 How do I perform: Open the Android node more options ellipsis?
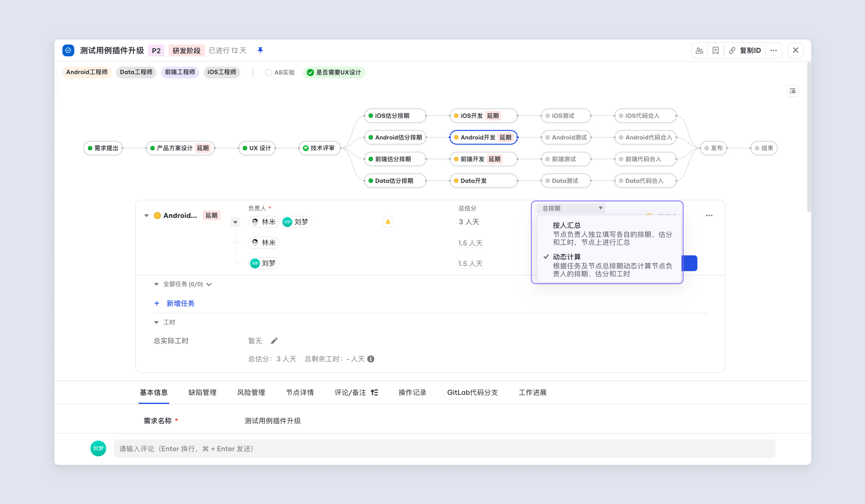pos(709,216)
